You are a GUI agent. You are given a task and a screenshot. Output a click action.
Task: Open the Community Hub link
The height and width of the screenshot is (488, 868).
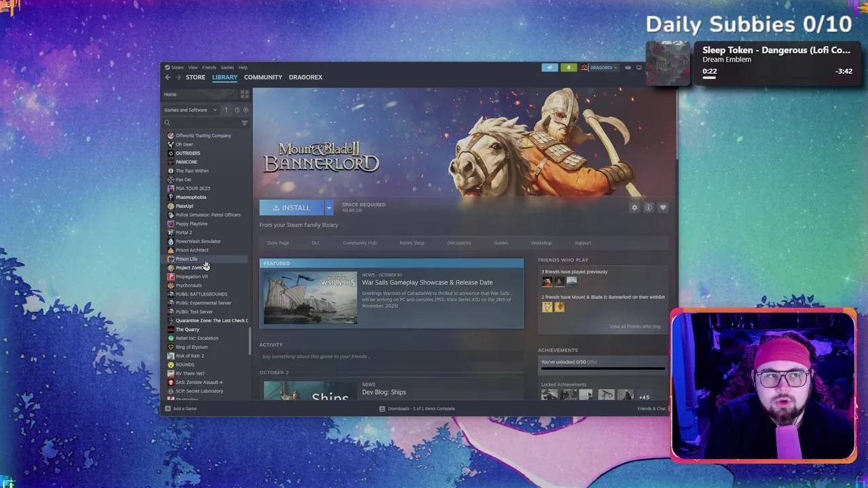(x=359, y=243)
